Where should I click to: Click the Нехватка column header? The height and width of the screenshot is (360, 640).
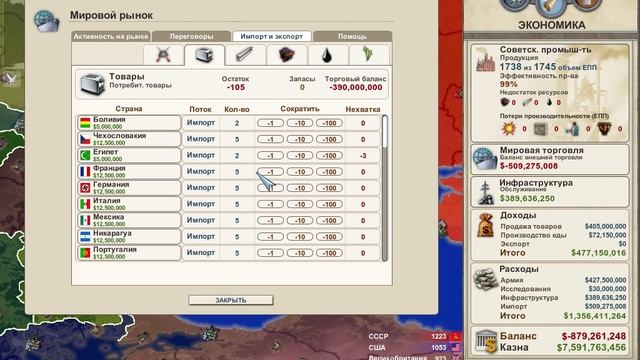[x=362, y=109]
